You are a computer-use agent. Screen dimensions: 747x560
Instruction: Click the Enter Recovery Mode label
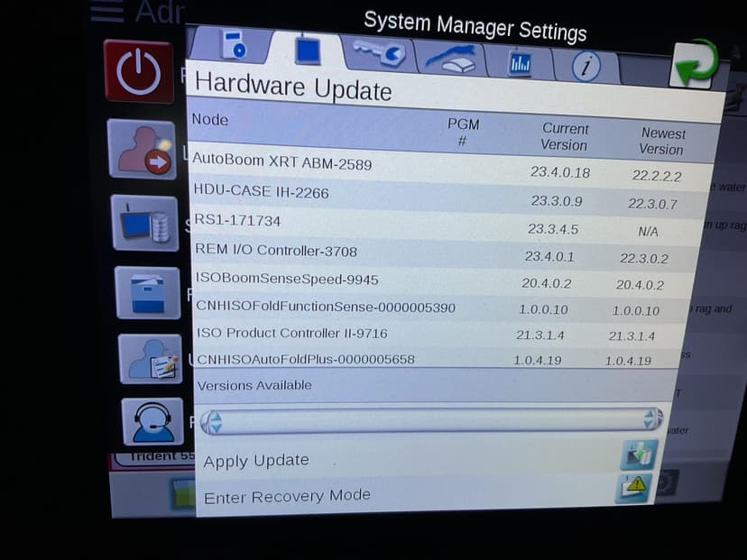pyautogui.click(x=287, y=496)
